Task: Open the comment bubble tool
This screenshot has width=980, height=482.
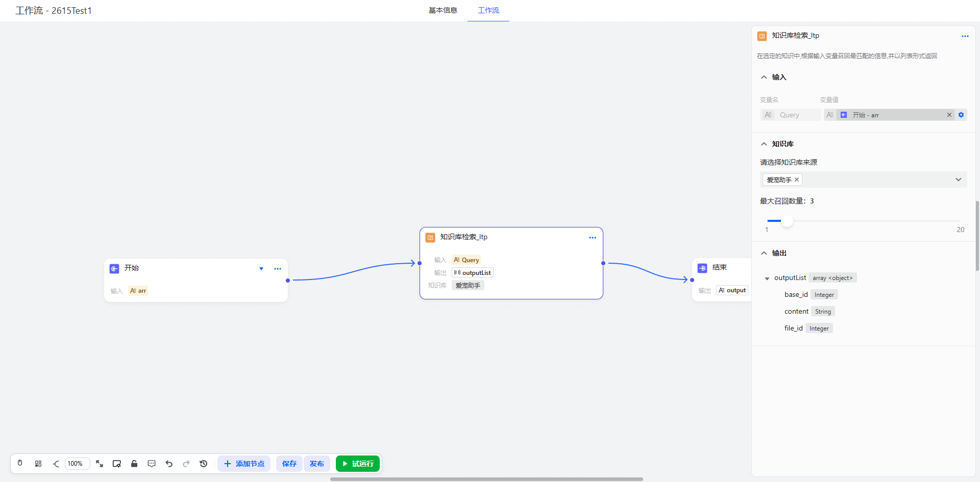Action: coord(152,464)
